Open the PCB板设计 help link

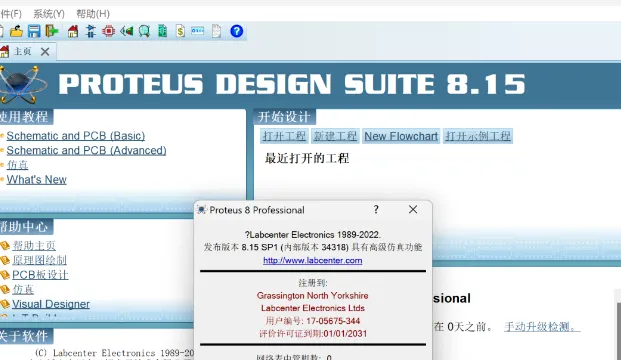click(40, 275)
